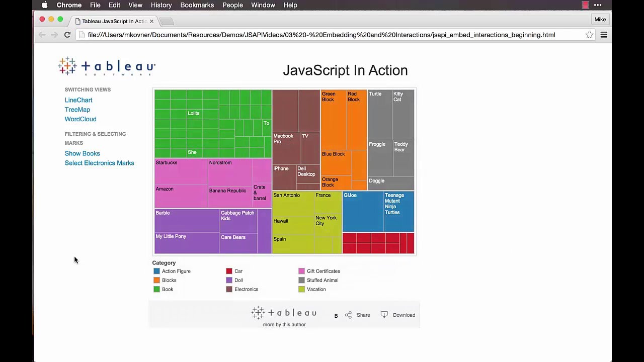Select the Barbie doll tile
The height and width of the screenshot is (362, 644).
(x=187, y=221)
